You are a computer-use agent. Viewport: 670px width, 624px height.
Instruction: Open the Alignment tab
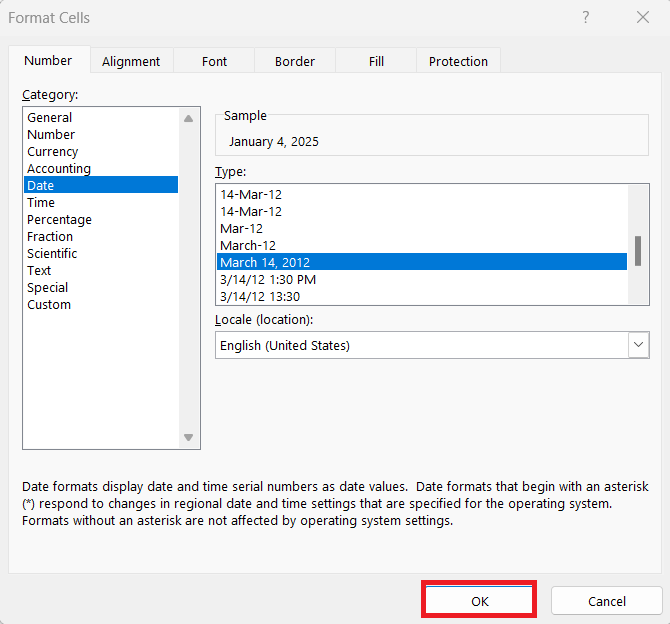131,62
